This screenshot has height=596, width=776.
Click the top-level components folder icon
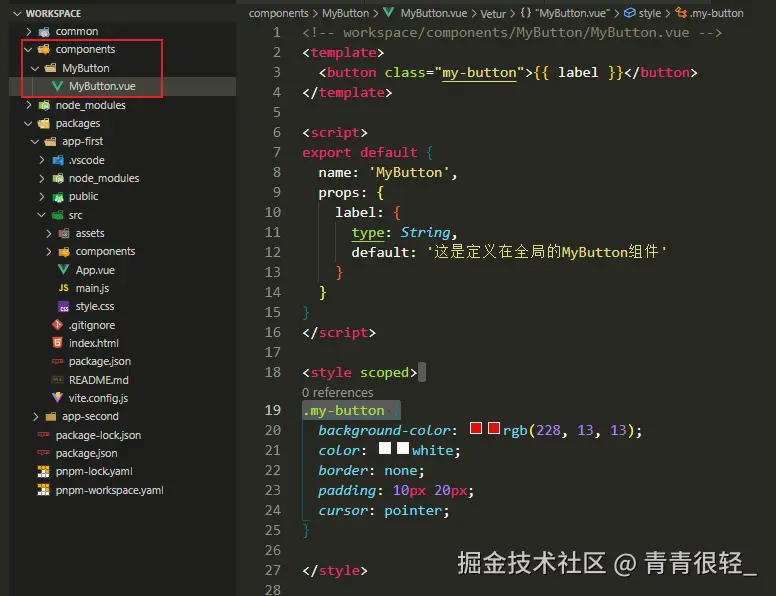(x=44, y=50)
